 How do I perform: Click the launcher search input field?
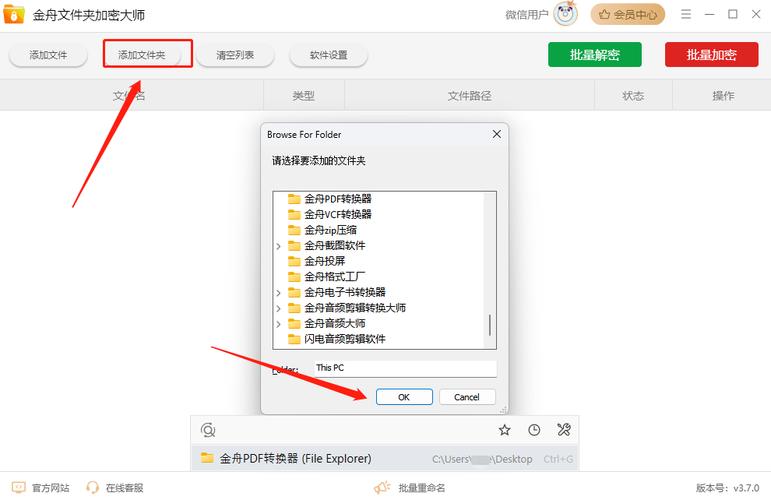coord(355,430)
